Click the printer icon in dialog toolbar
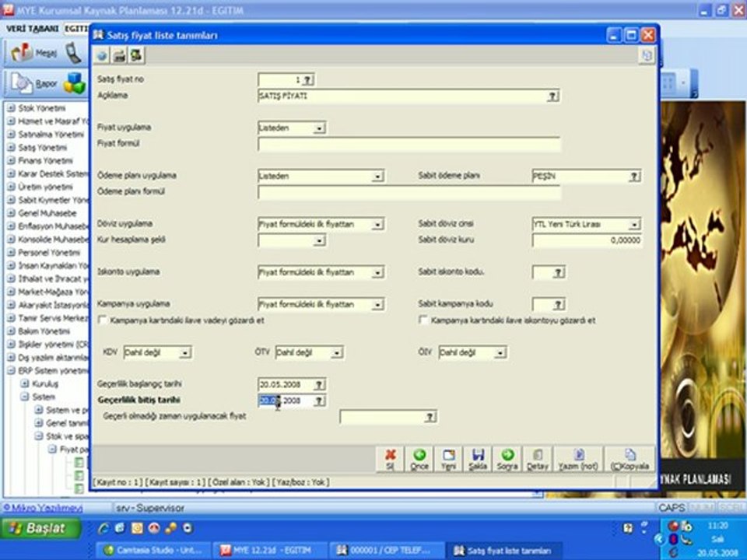Viewport: 747px width, 560px height. 119,56
